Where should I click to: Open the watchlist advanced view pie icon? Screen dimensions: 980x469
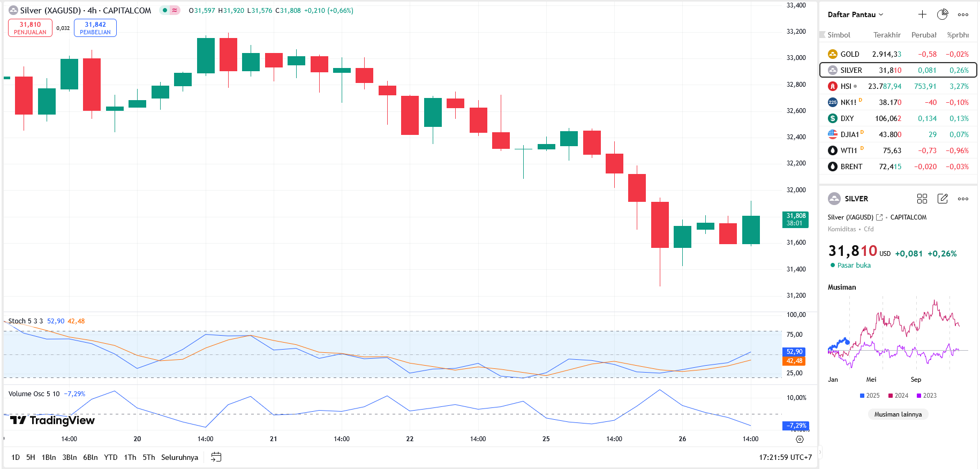pos(943,14)
